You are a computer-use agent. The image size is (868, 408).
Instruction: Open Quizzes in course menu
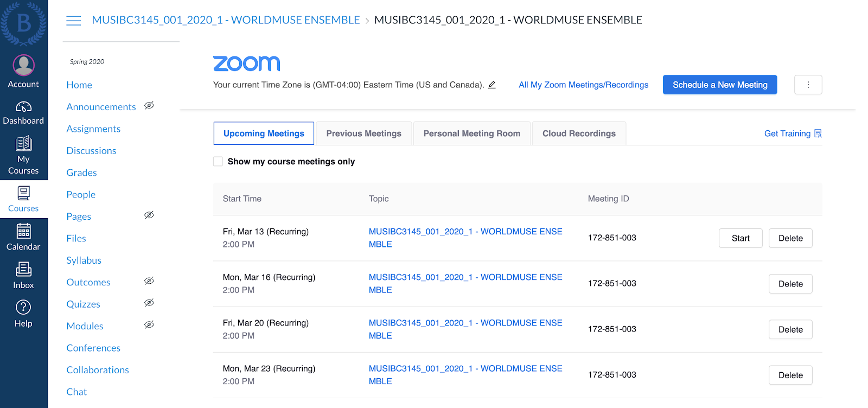[83, 304]
